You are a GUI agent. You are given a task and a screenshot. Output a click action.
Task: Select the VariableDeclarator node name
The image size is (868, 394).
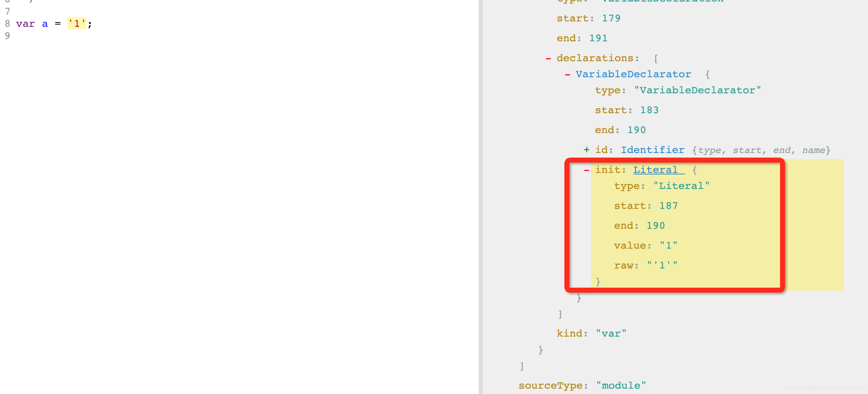tap(633, 74)
